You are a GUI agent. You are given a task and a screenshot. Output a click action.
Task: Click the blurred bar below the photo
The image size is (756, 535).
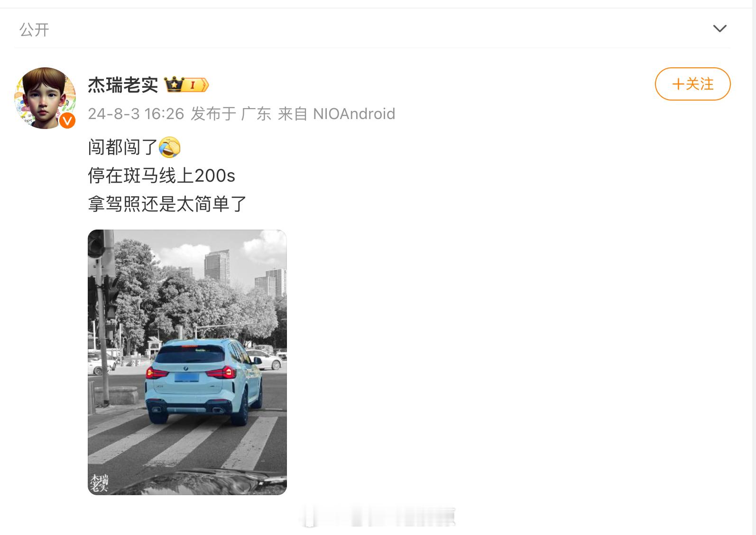pos(378,517)
